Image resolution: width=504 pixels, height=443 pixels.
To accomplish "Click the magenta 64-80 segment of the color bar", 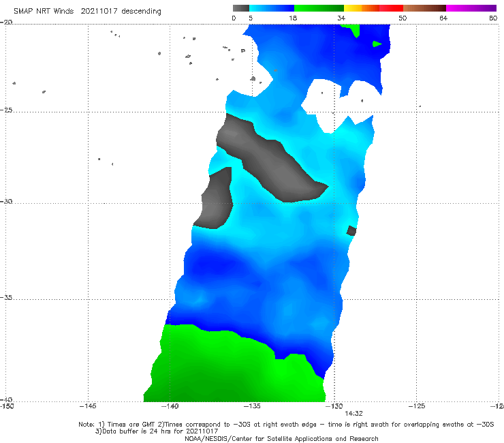I will [471, 8].
